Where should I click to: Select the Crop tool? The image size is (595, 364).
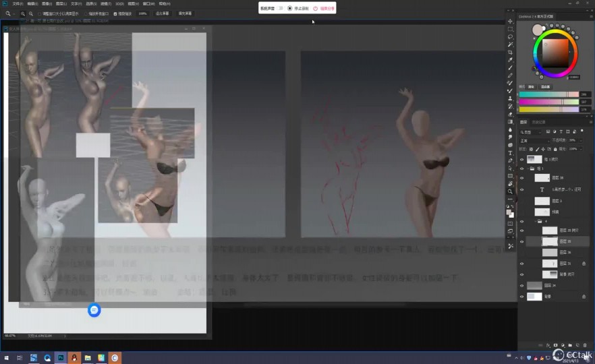coord(511,53)
